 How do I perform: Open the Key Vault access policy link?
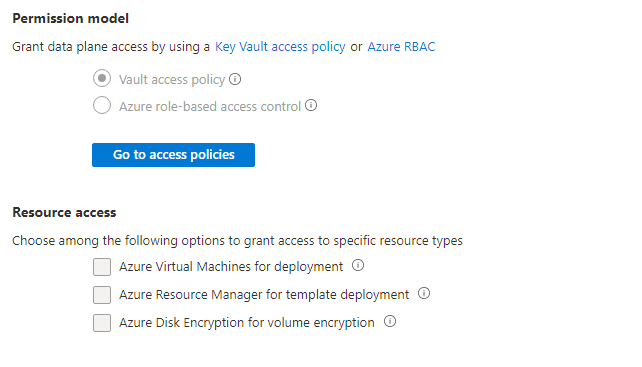[280, 47]
